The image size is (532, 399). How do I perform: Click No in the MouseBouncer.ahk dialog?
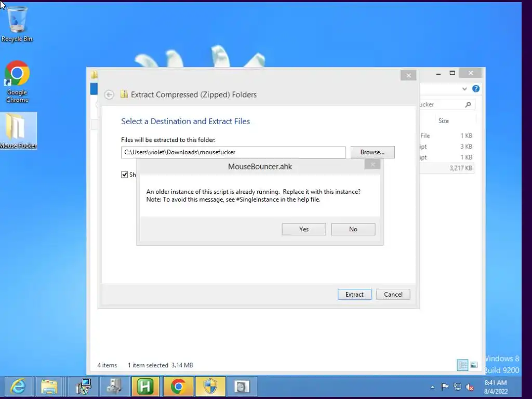click(353, 229)
